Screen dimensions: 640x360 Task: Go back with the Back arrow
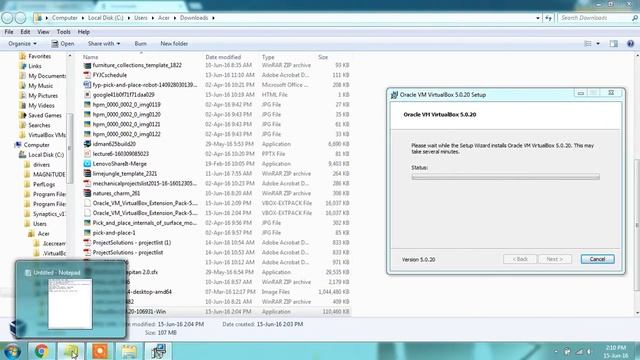[7, 18]
